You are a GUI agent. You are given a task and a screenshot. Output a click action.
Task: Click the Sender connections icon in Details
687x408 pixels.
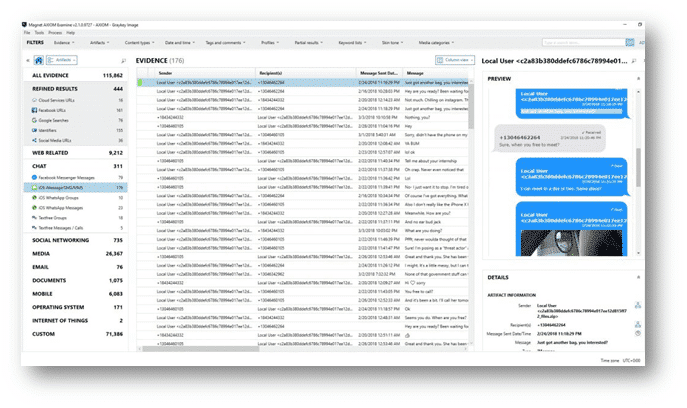(x=637, y=305)
